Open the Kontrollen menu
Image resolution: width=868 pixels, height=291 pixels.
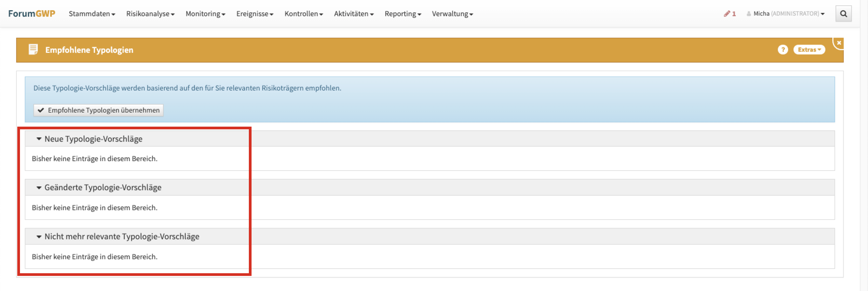[304, 14]
